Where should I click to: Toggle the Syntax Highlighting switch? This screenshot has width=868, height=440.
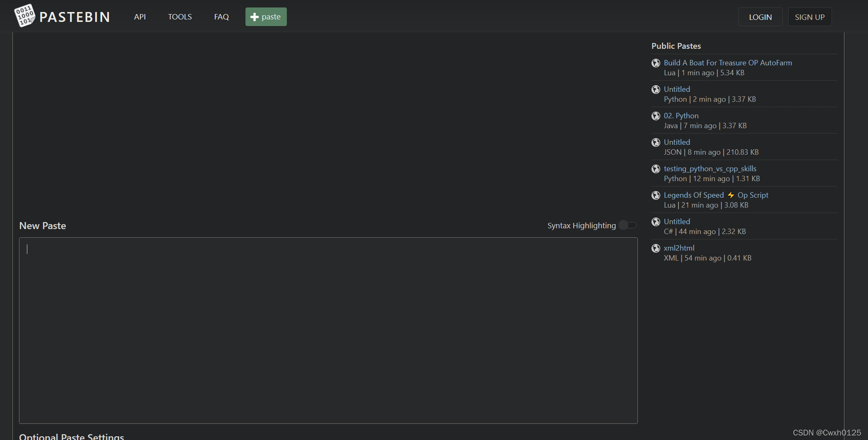(x=628, y=225)
